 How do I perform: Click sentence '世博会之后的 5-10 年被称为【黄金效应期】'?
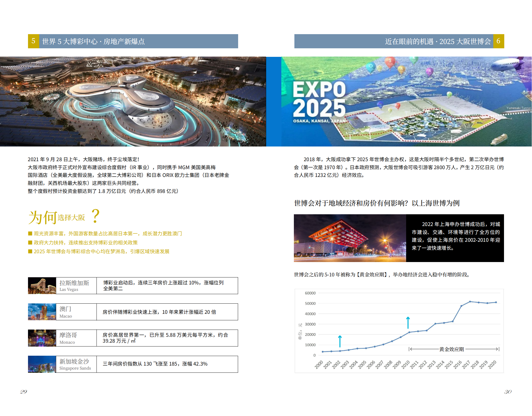pyautogui.click(x=382, y=275)
